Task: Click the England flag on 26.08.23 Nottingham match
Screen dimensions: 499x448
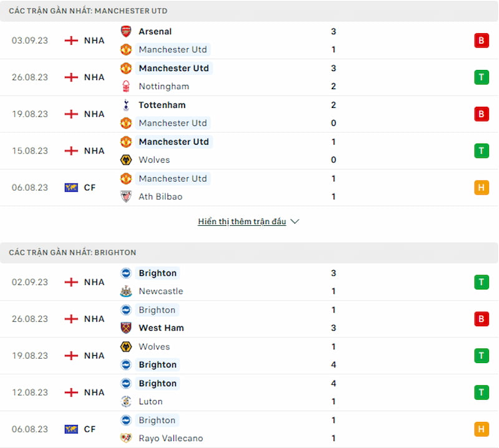Action: click(71, 77)
